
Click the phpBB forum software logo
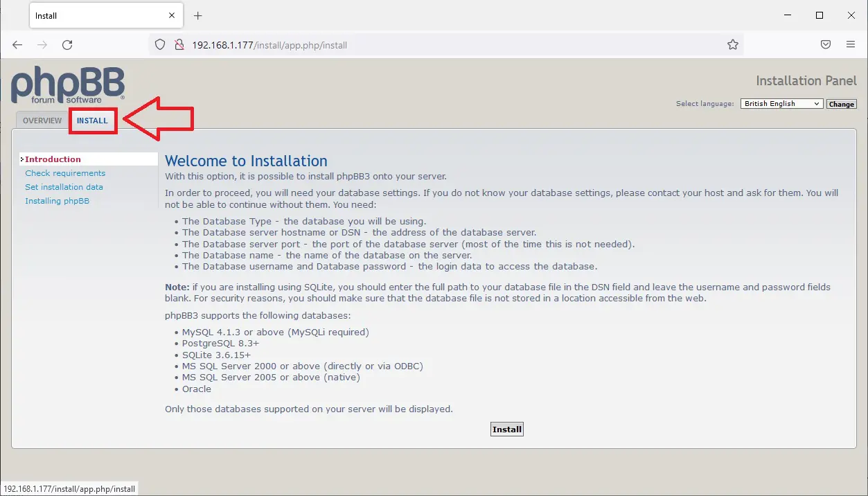[67, 85]
